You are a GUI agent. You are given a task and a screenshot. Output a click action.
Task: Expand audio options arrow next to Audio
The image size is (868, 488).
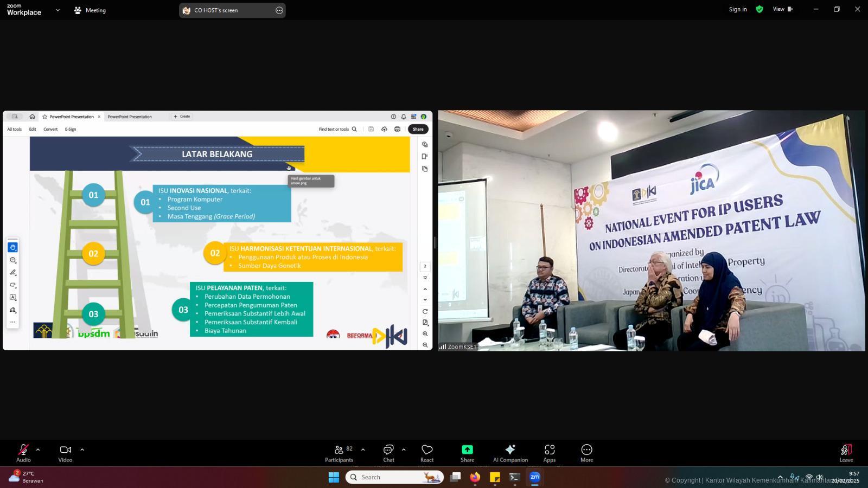[x=38, y=450]
